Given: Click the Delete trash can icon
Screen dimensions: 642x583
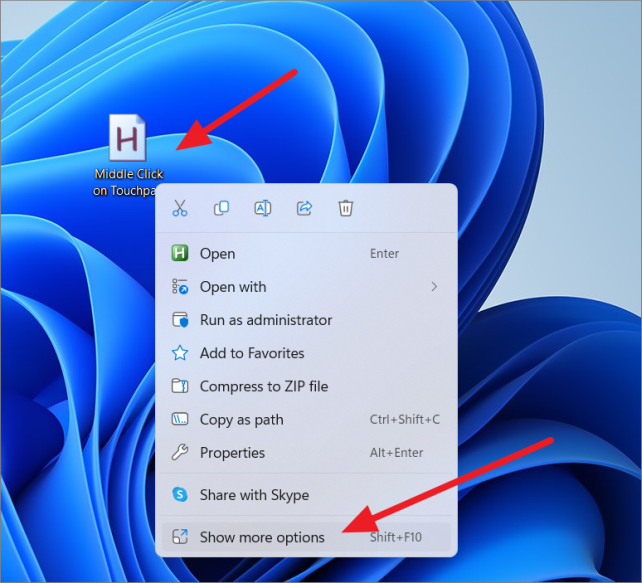Looking at the screenshot, I should pyautogui.click(x=346, y=208).
